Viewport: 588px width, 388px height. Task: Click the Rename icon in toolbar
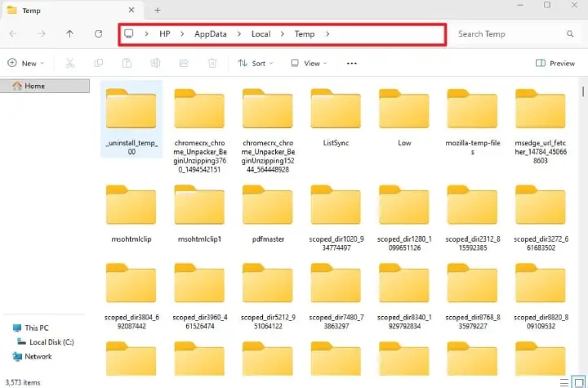pyautogui.click(x=155, y=63)
